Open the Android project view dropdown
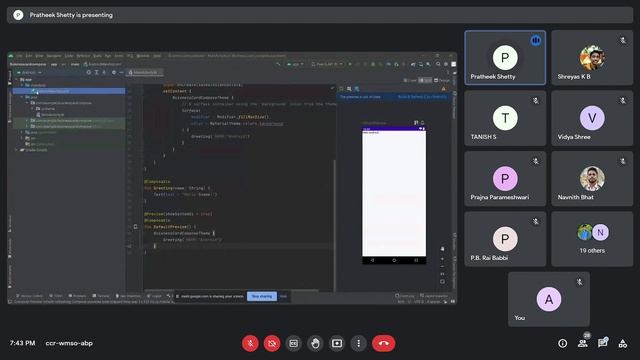 29,72
